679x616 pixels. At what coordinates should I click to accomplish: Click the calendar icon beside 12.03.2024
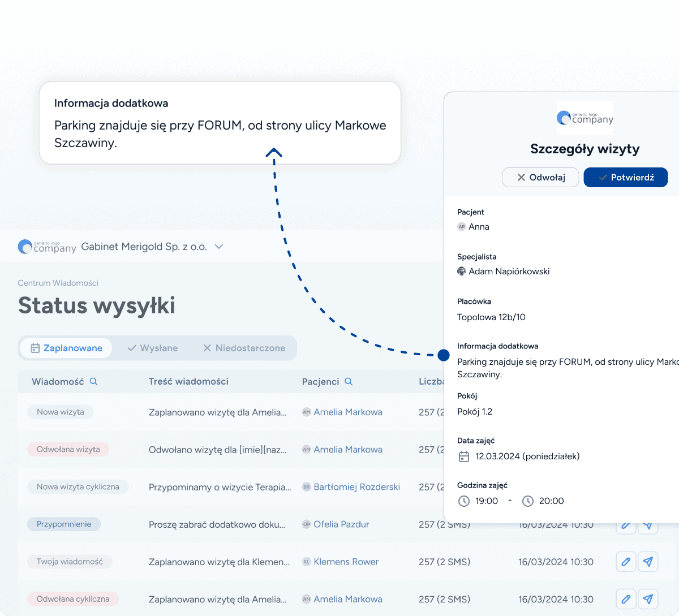pos(463,456)
